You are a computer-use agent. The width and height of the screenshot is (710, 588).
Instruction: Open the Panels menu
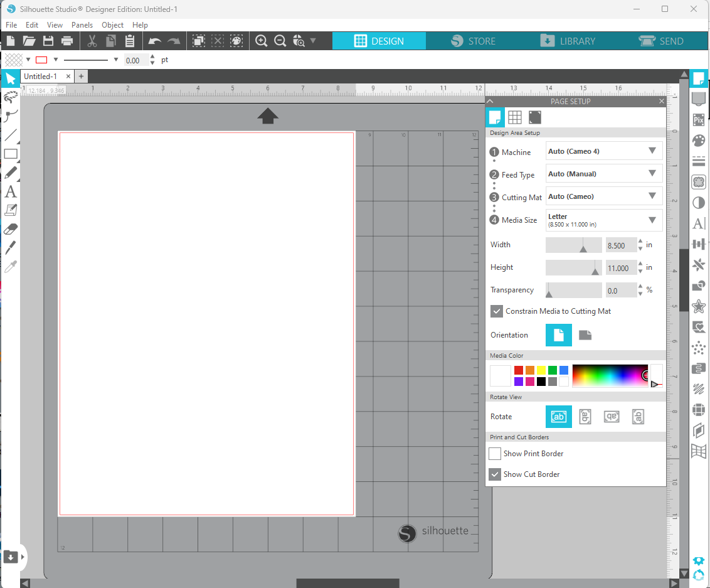(x=82, y=24)
